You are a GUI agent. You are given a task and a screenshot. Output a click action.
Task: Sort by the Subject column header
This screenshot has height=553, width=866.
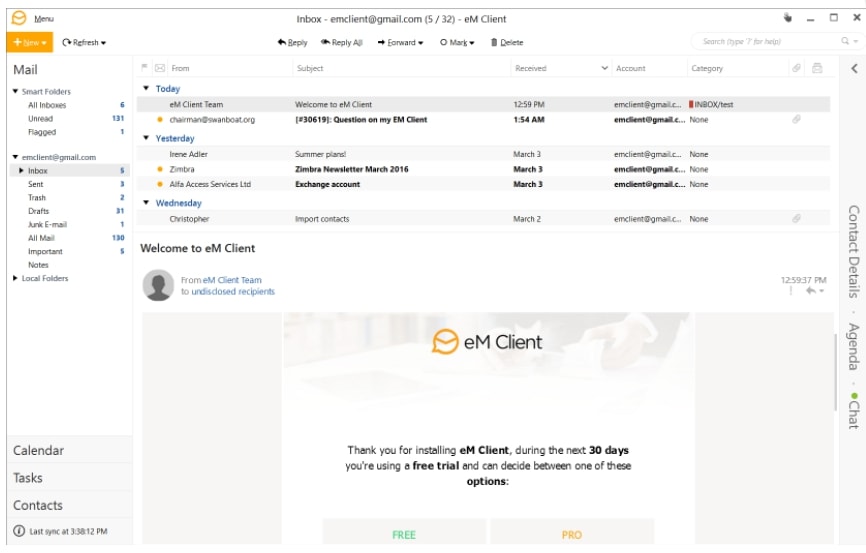310,69
